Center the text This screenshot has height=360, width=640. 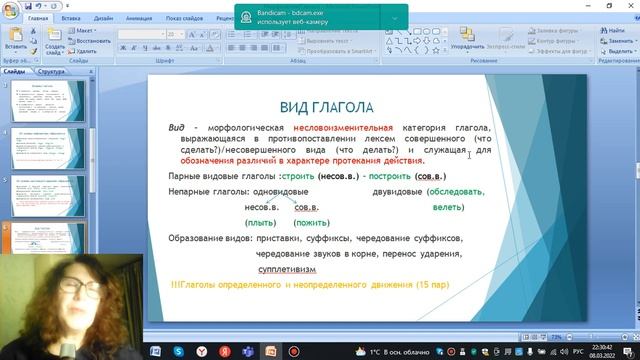(x=242, y=48)
